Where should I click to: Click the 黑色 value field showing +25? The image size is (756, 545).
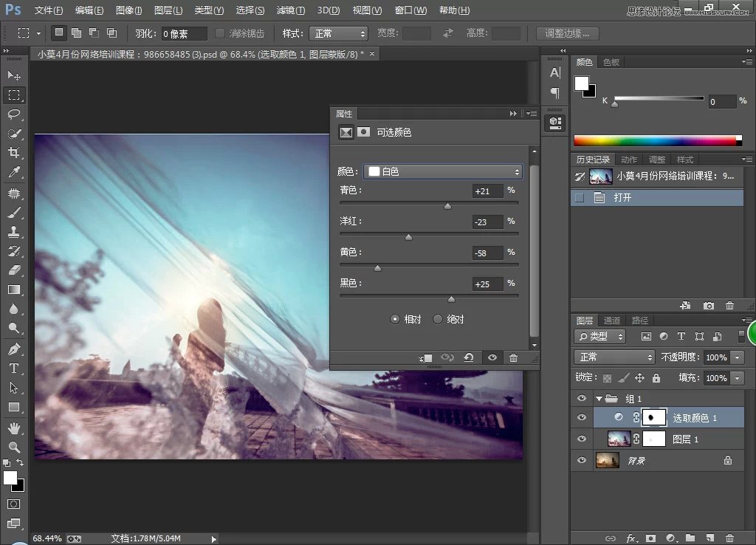tap(487, 284)
